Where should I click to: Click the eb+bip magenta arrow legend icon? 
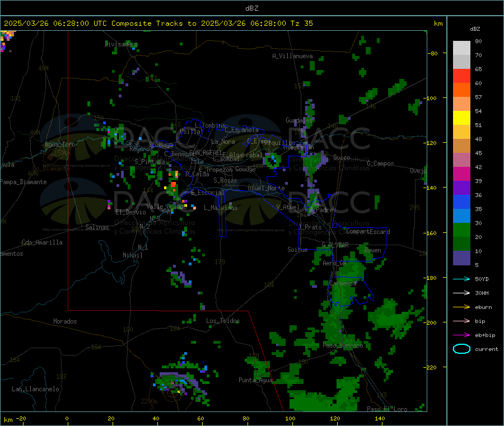[461, 335]
